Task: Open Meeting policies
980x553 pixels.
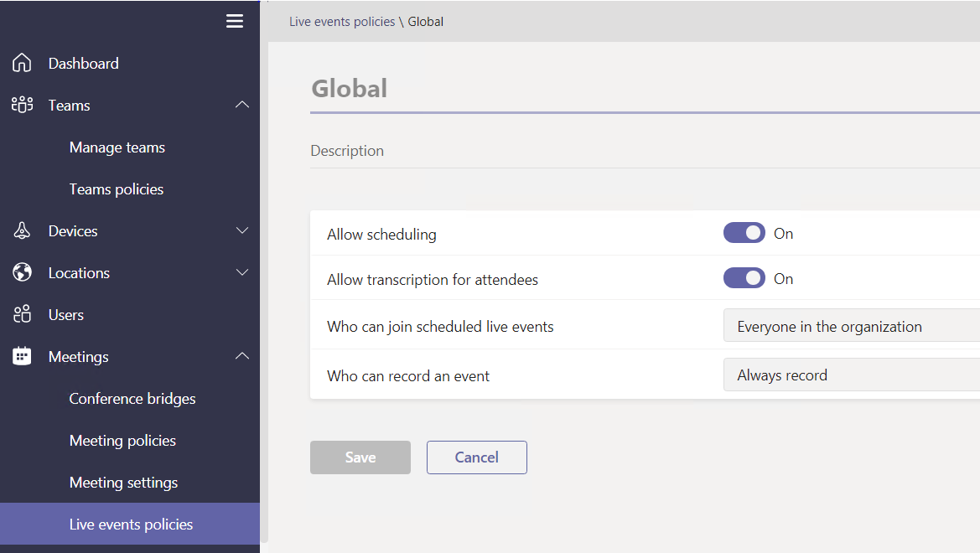Action: pos(122,441)
